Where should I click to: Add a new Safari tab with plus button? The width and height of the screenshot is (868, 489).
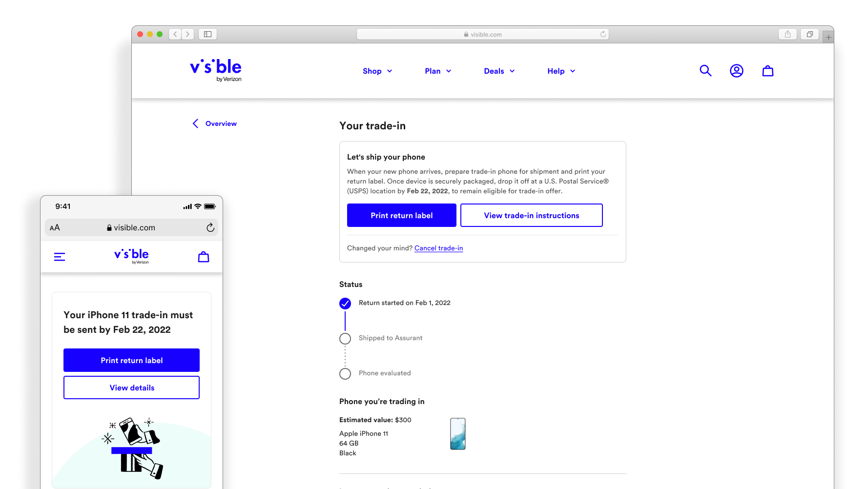[828, 37]
